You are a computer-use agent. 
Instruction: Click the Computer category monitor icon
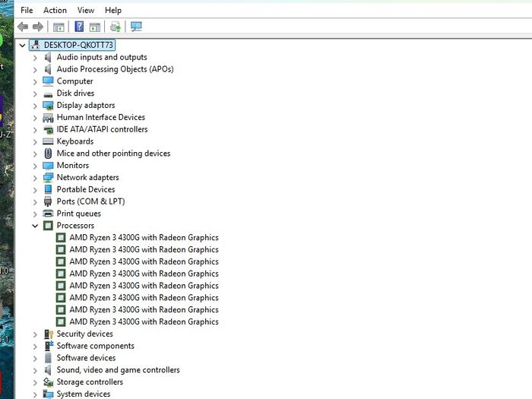click(x=48, y=81)
